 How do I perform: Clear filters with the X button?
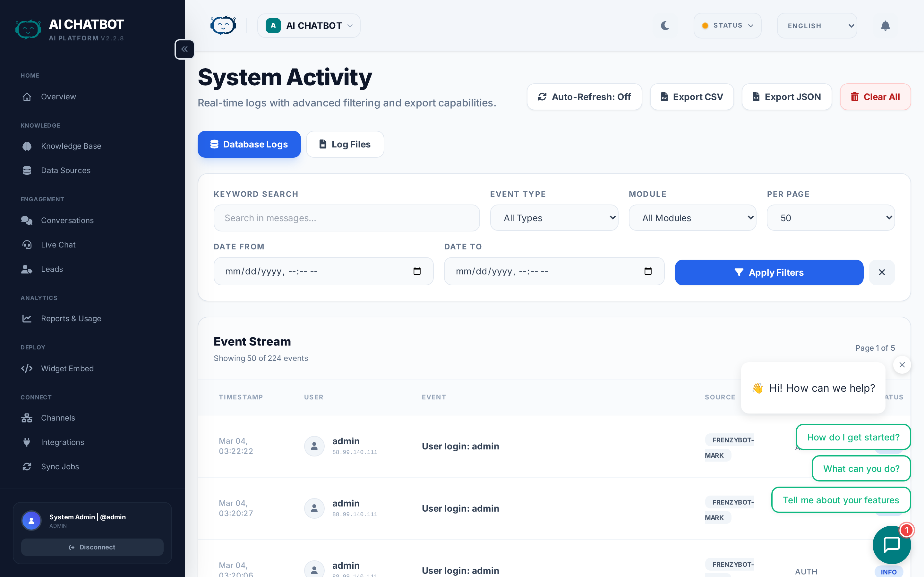pos(882,272)
